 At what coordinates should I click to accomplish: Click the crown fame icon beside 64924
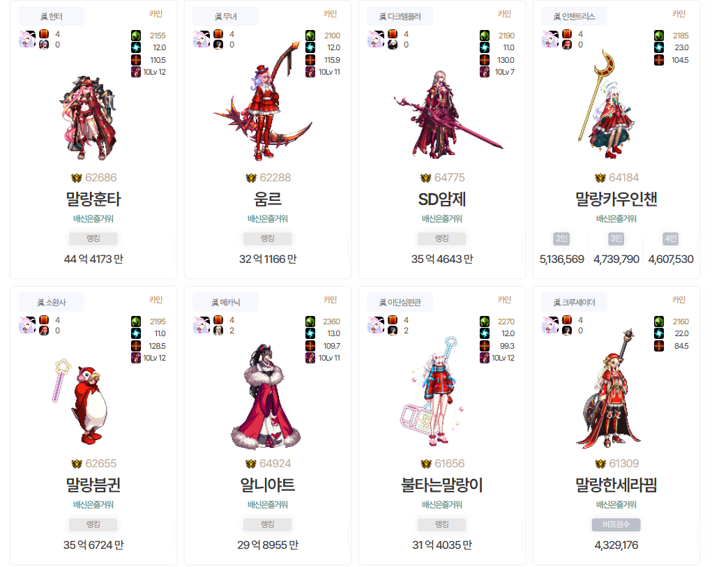(251, 464)
